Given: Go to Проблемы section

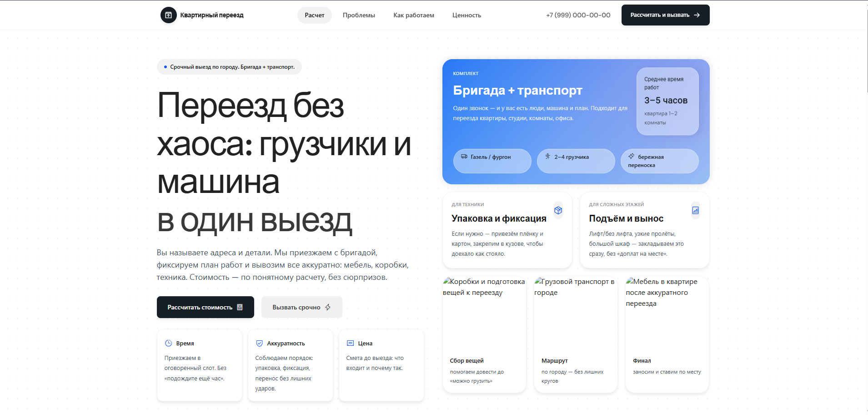Looking at the screenshot, I should coord(359,15).
